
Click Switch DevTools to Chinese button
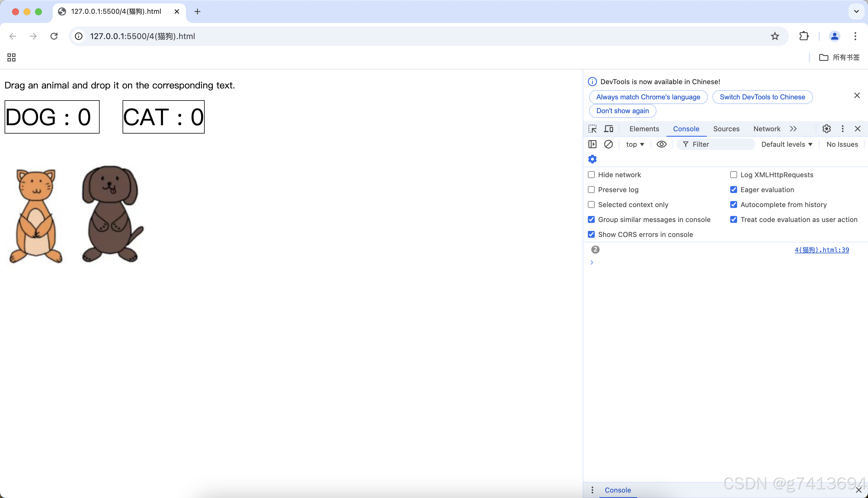point(762,97)
